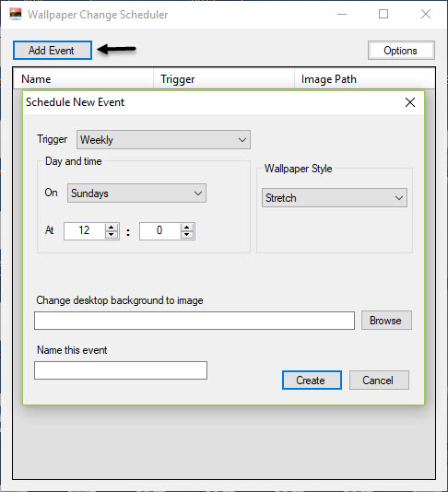Click the Wallpaper Change Scheduler app icon
The height and width of the screenshot is (492, 448).
16,14
